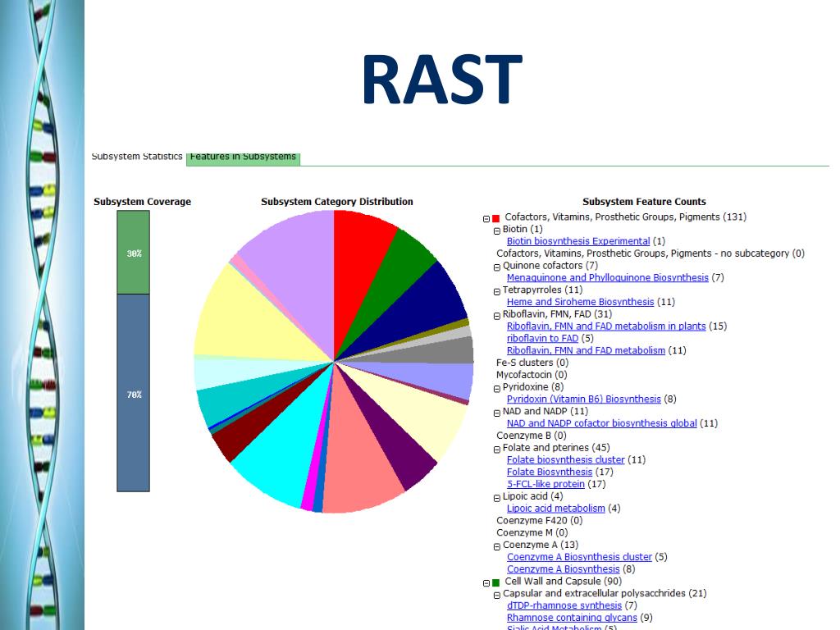Click the green Cell Wall legend color square
Viewport: 840px width, 630px height.
coord(495,583)
